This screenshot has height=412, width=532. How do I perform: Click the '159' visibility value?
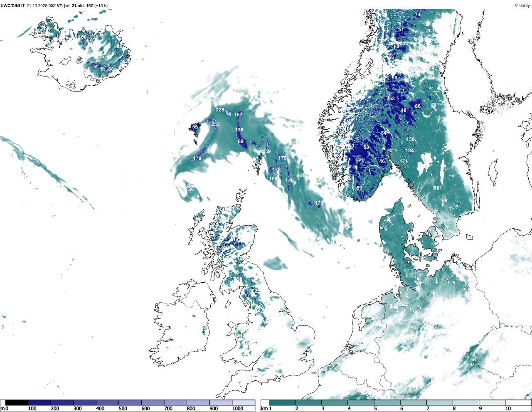point(267,151)
